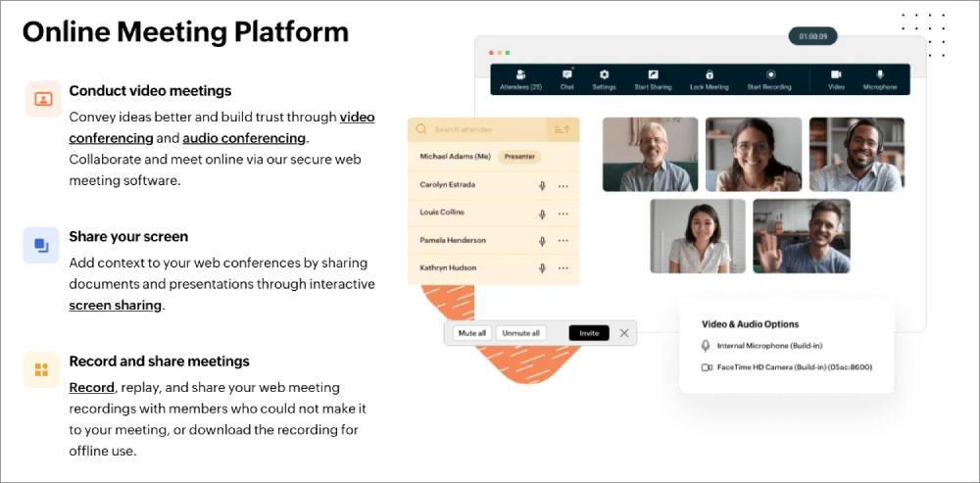Select Internal Microphone (Build-in) option
This screenshot has height=483, width=980.
pyautogui.click(x=768, y=346)
